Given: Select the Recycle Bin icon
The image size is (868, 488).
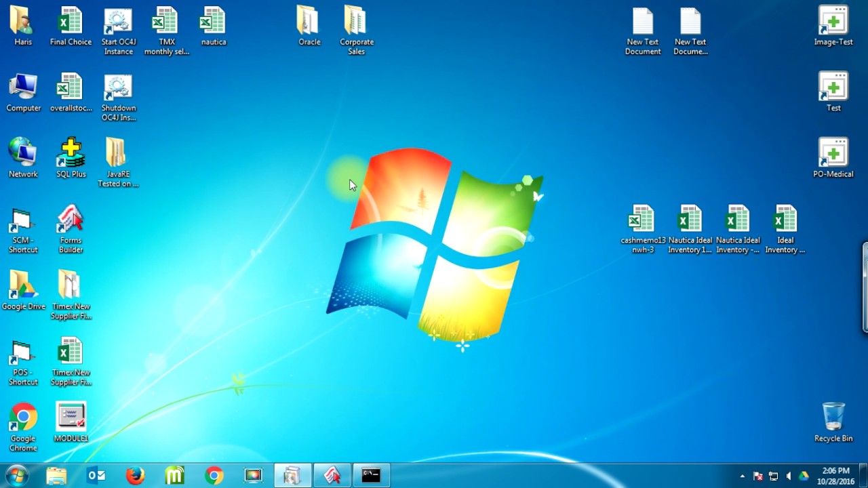Looking at the screenshot, I should point(833,422).
